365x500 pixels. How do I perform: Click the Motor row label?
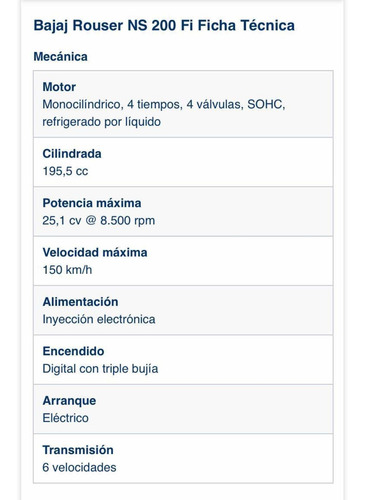[x=59, y=87]
